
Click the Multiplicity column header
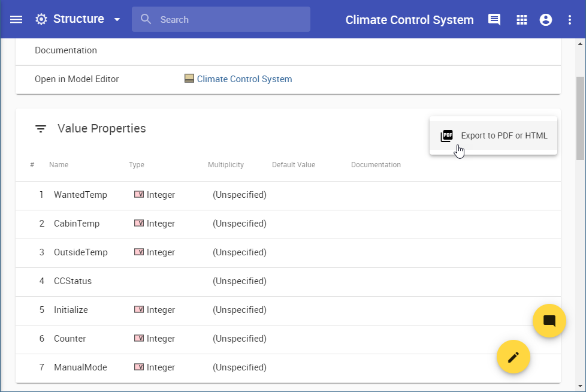pyautogui.click(x=225, y=165)
